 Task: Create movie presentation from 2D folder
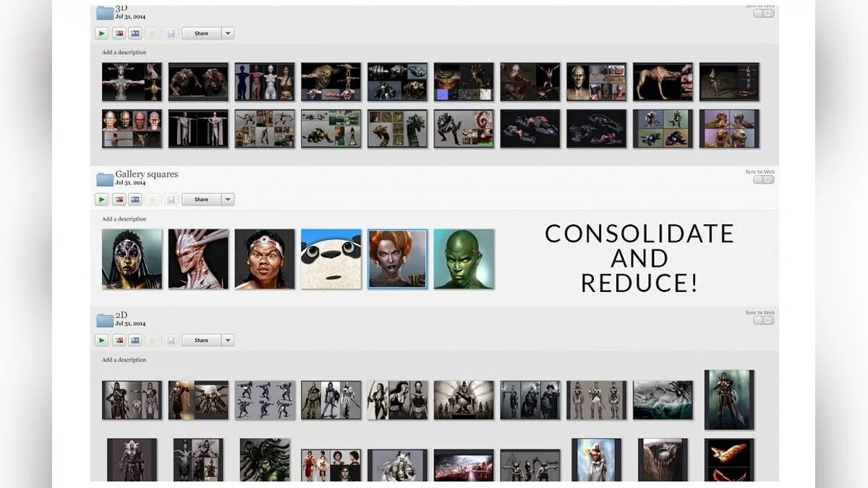click(135, 341)
